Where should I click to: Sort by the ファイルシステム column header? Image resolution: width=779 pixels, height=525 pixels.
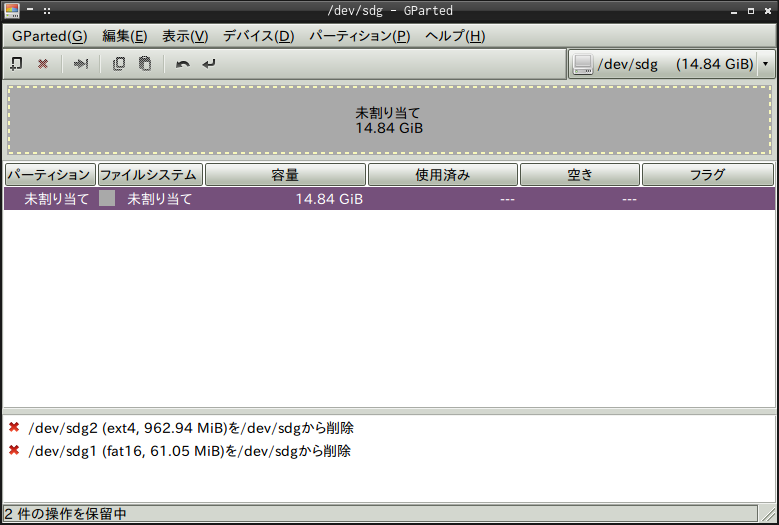click(x=150, y=175)
